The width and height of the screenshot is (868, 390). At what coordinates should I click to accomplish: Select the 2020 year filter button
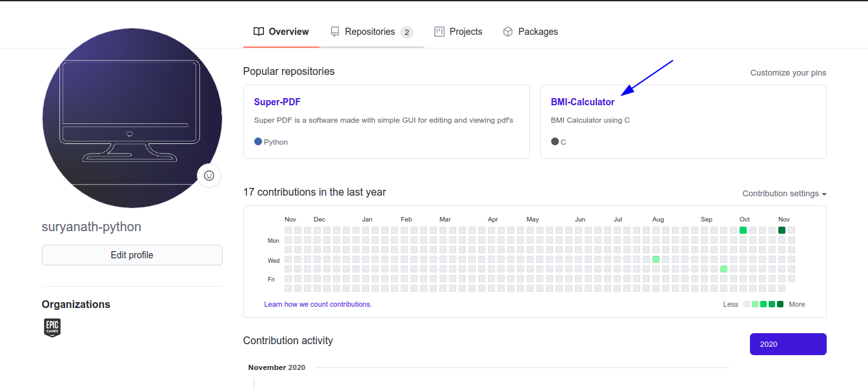tap(787, 344)
